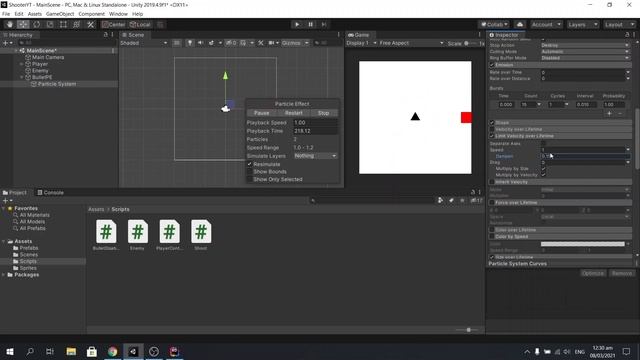Open the Assets menu
640x360 pixels.
tap(35, 14)
